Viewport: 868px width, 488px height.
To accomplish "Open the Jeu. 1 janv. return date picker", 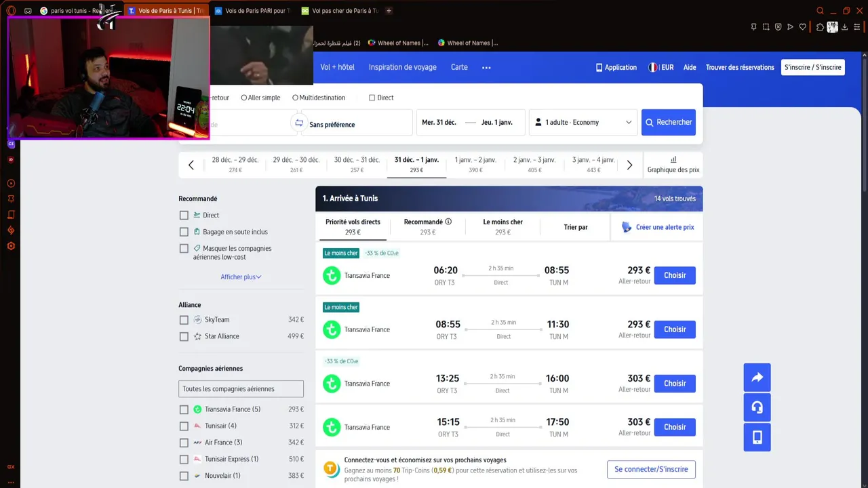I will (497, 123).
